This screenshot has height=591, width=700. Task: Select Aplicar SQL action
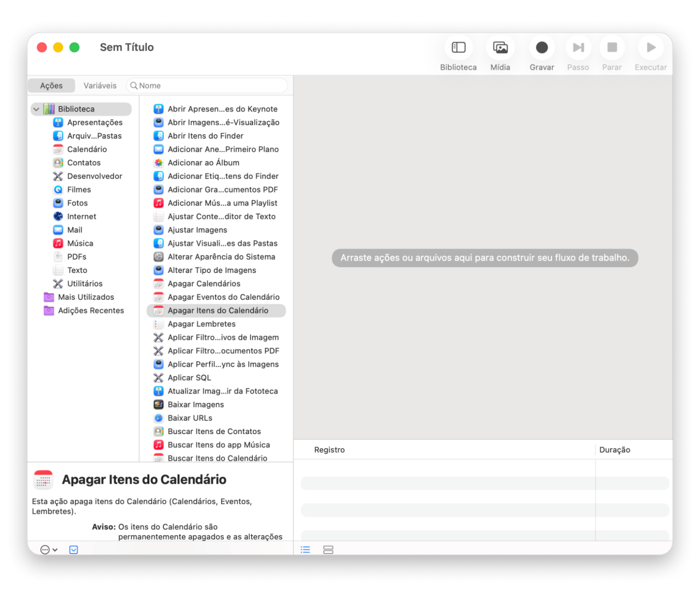pos(216,378)
